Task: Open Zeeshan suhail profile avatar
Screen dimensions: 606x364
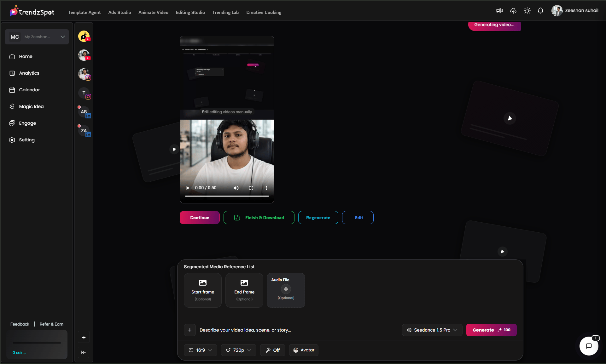Action: (x=557, y=11)
